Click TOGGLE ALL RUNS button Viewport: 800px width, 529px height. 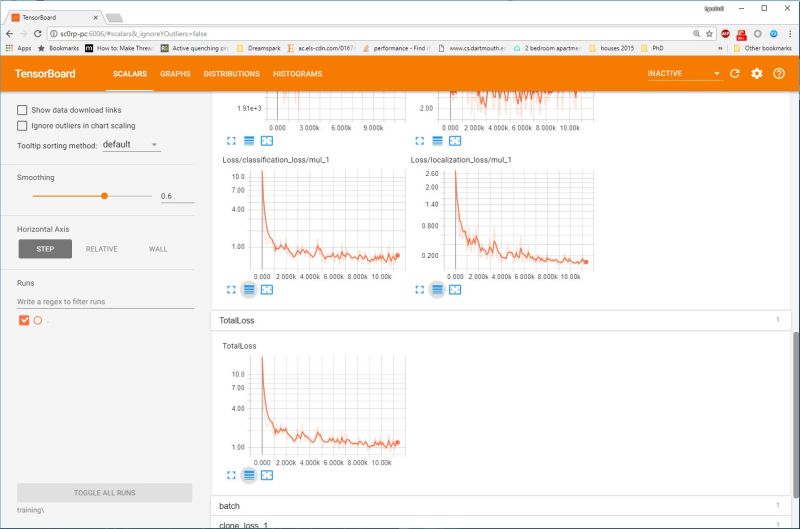coord(105,493)
